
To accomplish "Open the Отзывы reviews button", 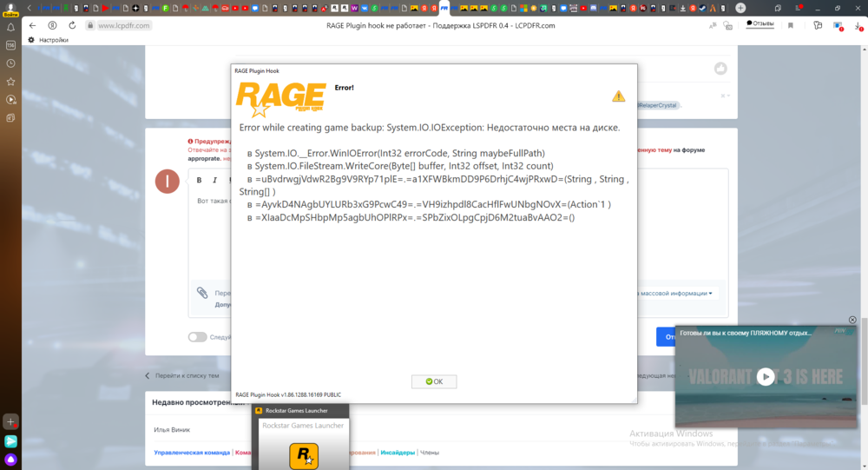I will pos(760,23).
